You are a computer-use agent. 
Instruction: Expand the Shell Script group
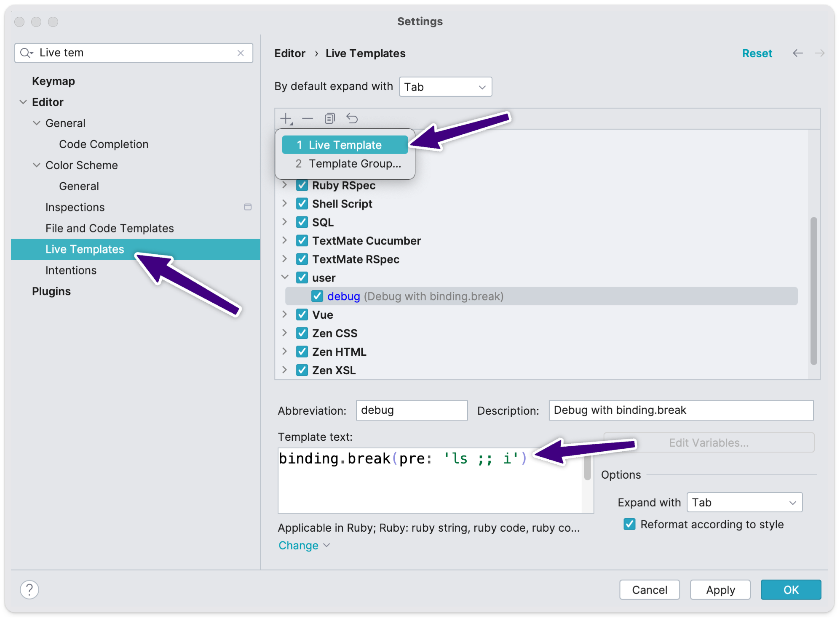285,204
